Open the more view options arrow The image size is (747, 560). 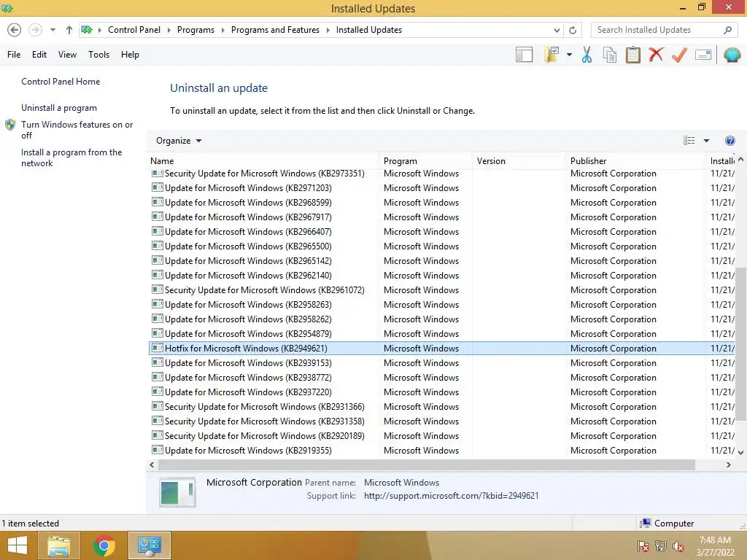pos(706,141)
